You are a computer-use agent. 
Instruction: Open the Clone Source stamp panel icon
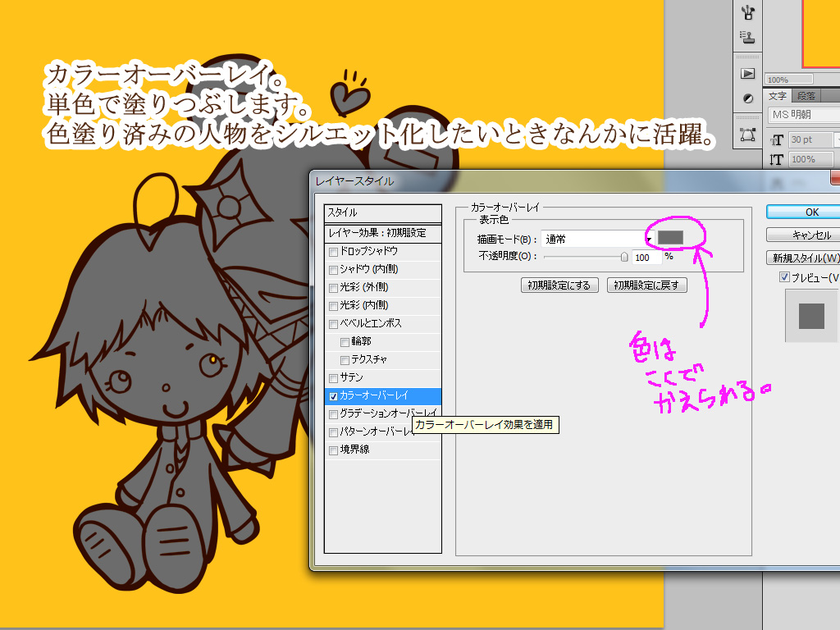tap(747, 37)
